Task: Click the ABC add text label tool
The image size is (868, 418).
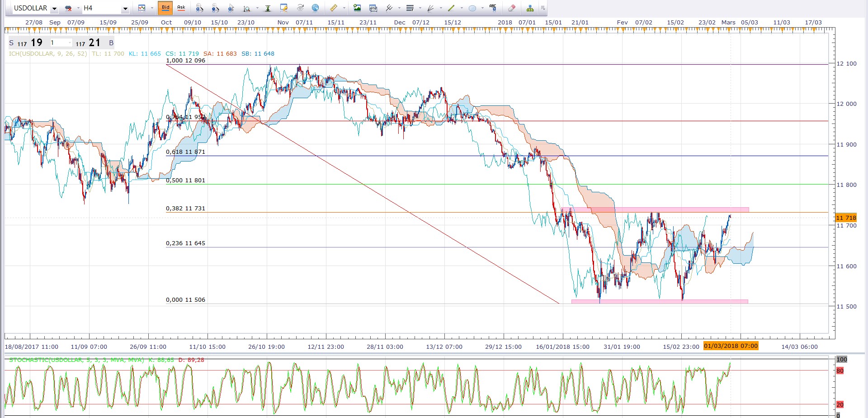Action: click(493, 8)
